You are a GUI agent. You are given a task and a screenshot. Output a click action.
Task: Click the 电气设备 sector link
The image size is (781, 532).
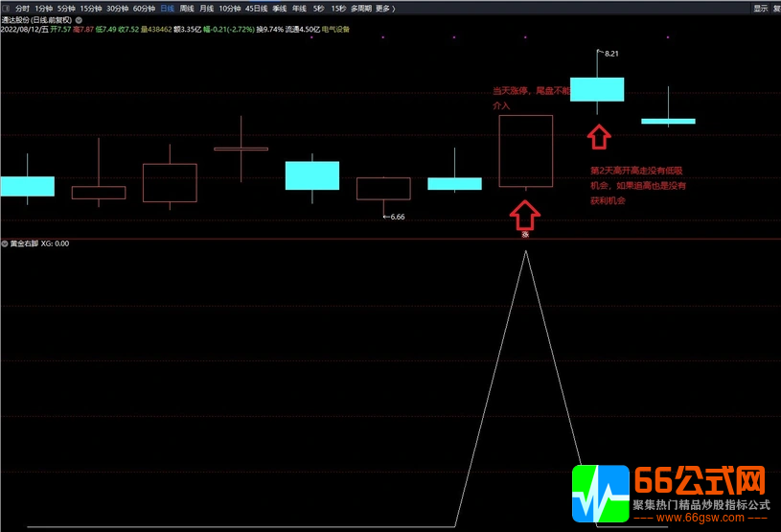335,30
